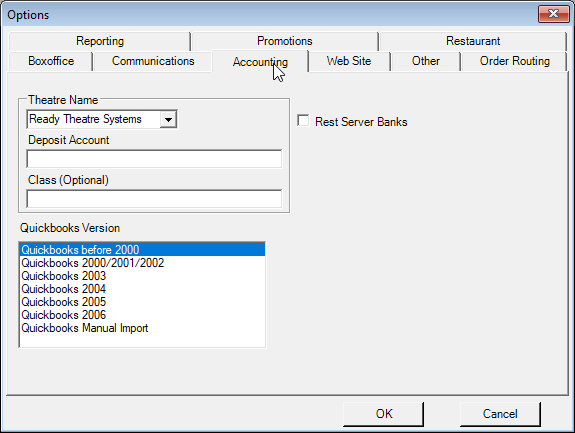Select the Restaurant tab
Image resolution: width=575 pixels, height=433 pixels.
473,41
